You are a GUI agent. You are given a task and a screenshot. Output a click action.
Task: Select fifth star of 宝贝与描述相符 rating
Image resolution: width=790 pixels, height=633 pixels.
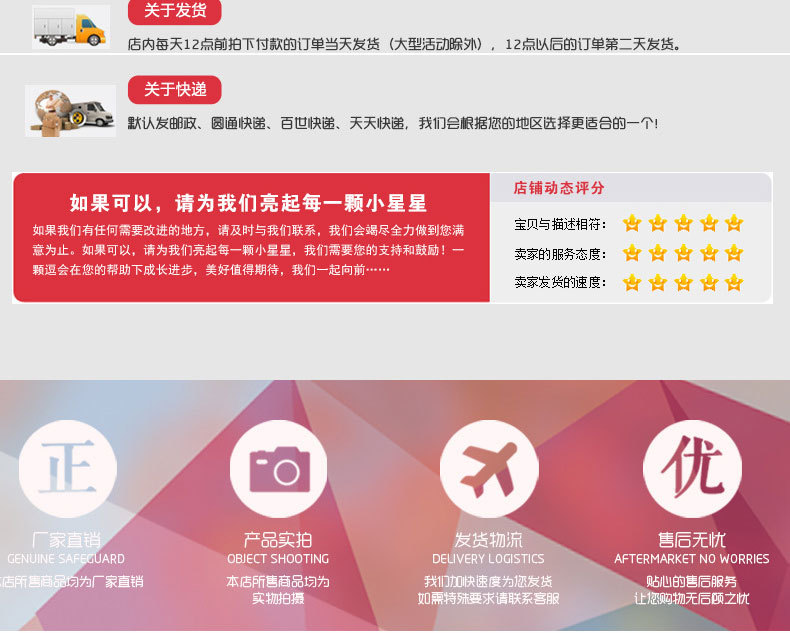coord(735,223)
